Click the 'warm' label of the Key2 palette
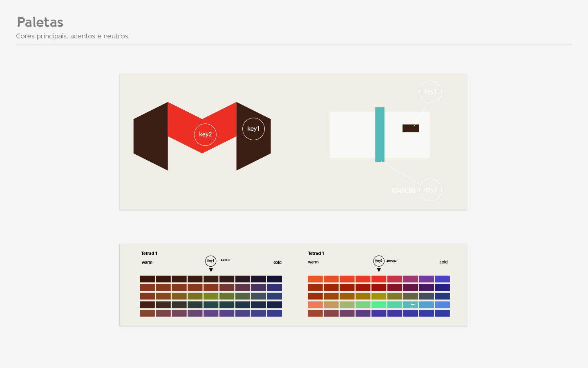Image resolution: width=588 pixels, height=368 pixels. pos(313,262)
